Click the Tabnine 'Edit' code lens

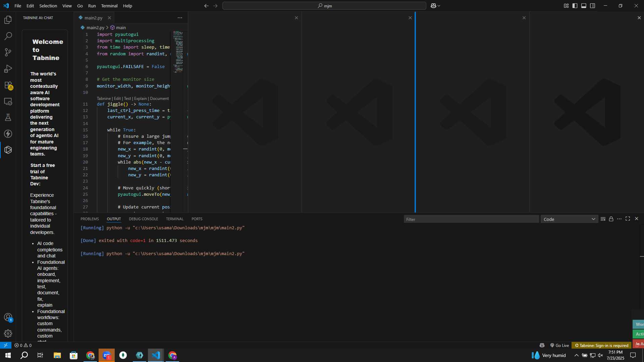pos(117,99)
